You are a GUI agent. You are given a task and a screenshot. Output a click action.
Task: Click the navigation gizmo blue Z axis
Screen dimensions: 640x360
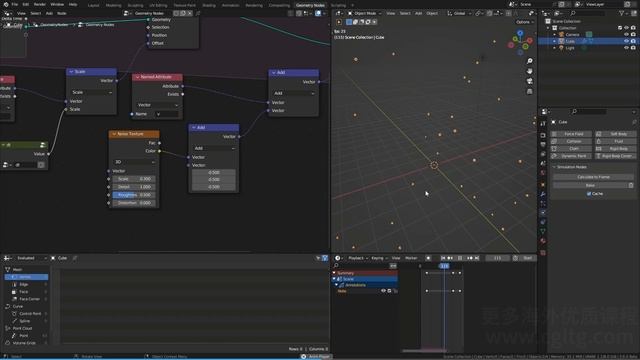pyautogui.click(x=520, y=33)
